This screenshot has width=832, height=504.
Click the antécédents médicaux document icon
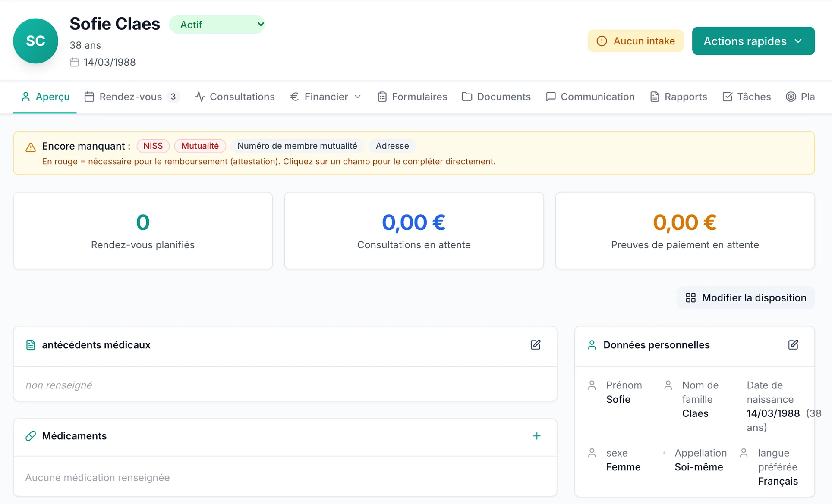coord(31,345)
